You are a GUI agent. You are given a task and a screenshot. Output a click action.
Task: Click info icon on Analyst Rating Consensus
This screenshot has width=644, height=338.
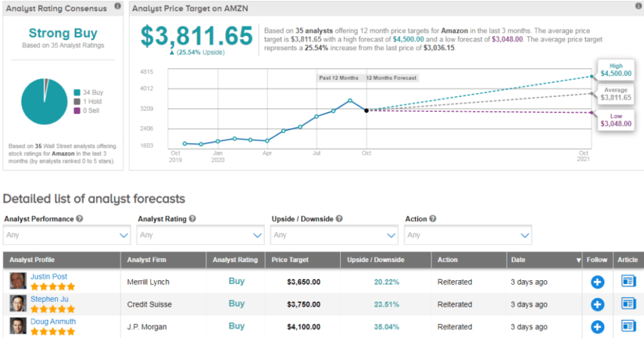coord(118,6)
